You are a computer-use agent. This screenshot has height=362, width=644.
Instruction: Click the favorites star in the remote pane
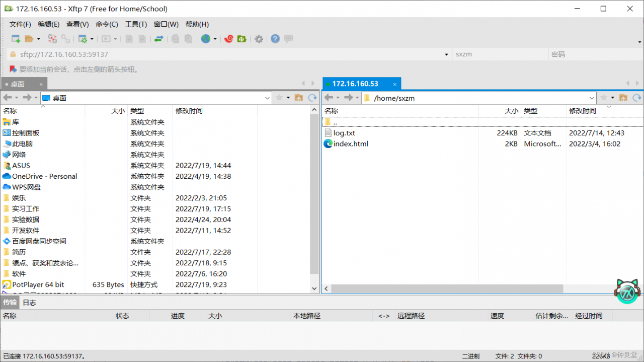click(604, 98)
